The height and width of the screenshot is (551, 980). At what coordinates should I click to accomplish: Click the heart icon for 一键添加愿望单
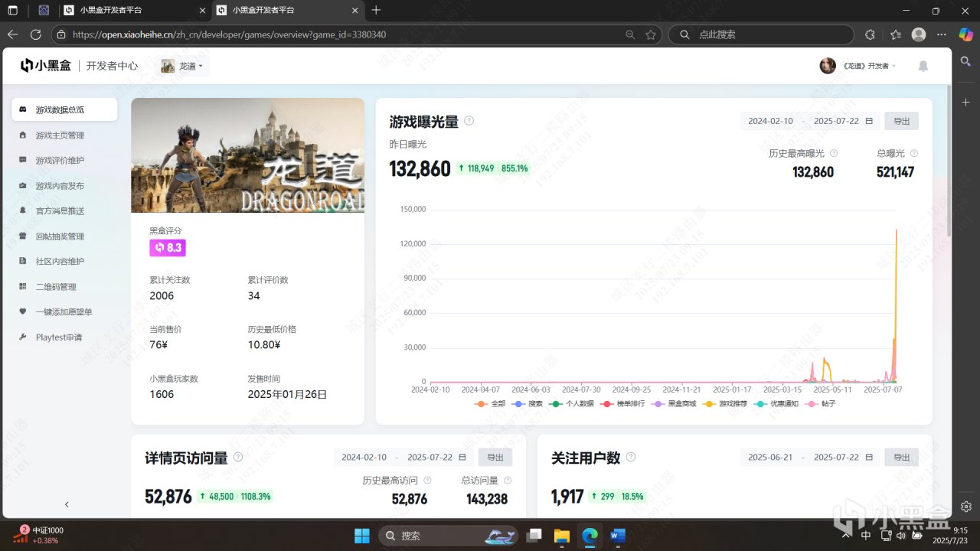pyautogui.click(x=23, y=311)
